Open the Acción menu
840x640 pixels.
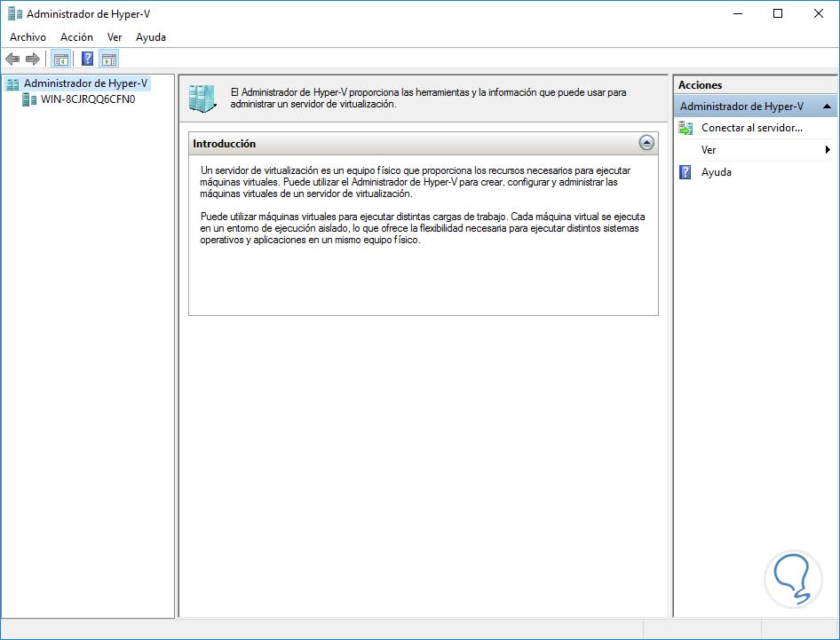pyautogui.click(x=76, y=37)
